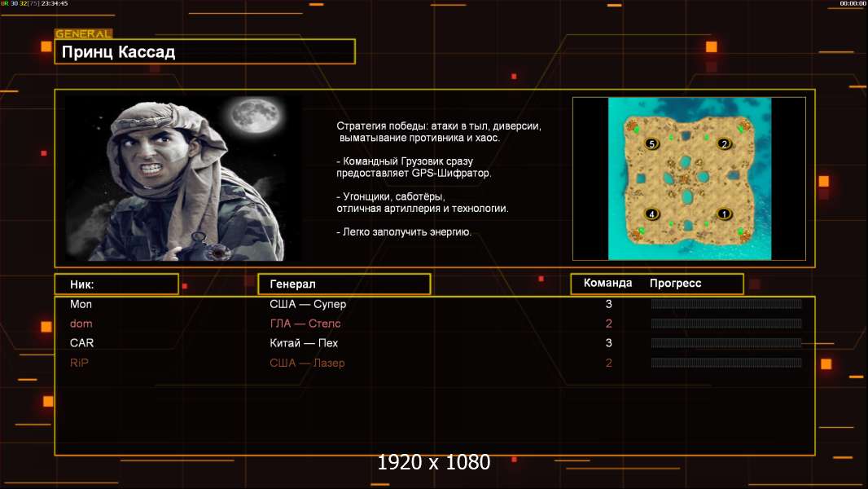Click start position marker 4 on minimap
This screenshot has width=868, height=489.
click(651, 214)
